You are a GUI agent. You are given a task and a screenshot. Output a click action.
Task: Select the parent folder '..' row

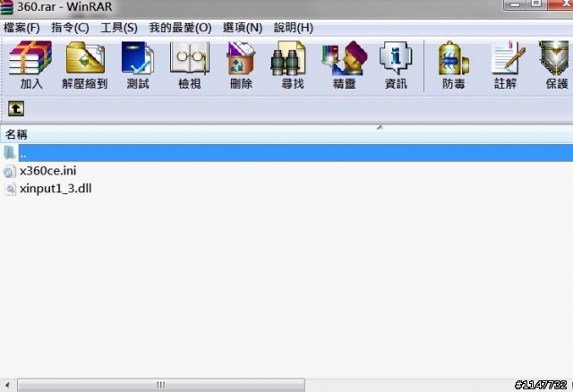(286, 153)
